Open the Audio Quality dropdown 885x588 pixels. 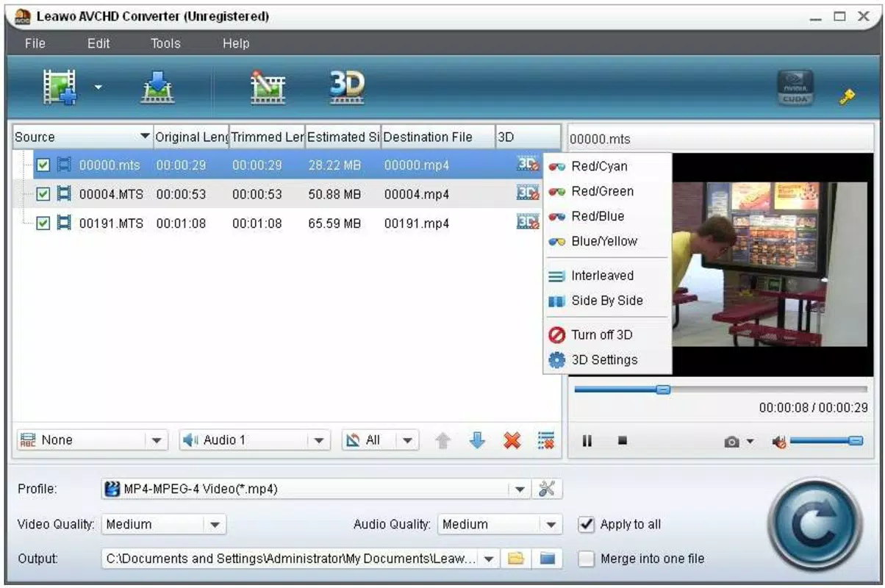[x=500, y=524]
